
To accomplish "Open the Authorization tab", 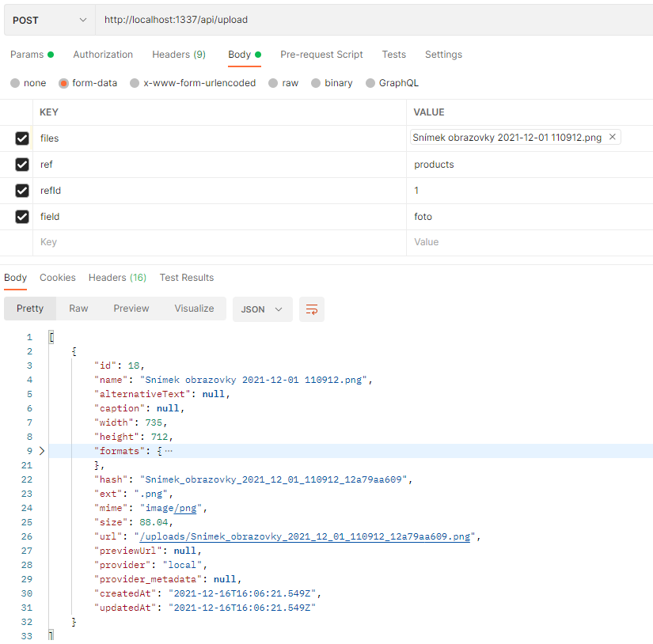I will [x=103, y=55].
